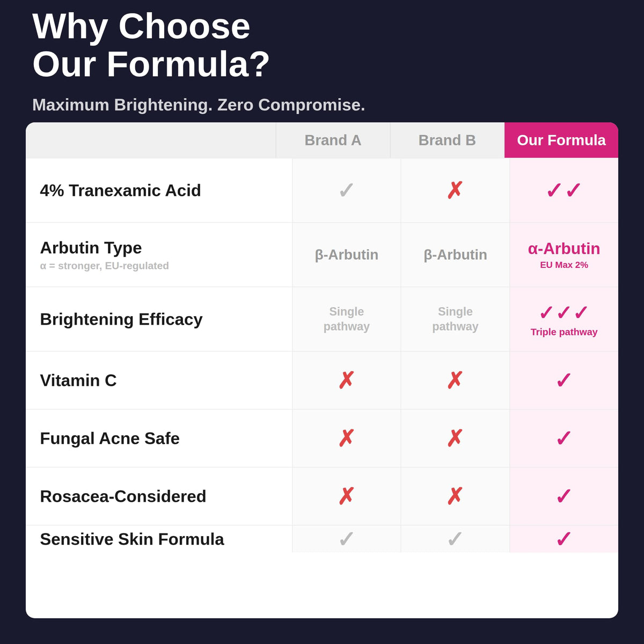Click pink checkmark in Vitamin C row
Viewport: 644px width, 644px height.
tap(563, 380)
